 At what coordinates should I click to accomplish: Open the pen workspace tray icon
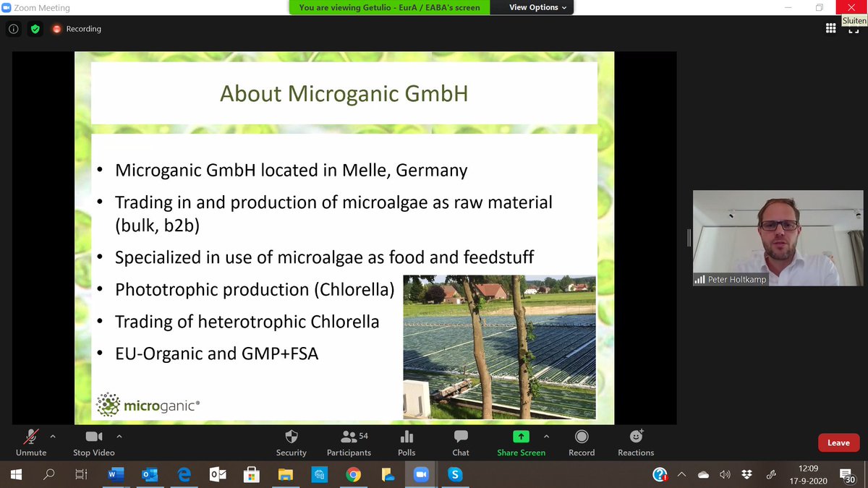771,475
